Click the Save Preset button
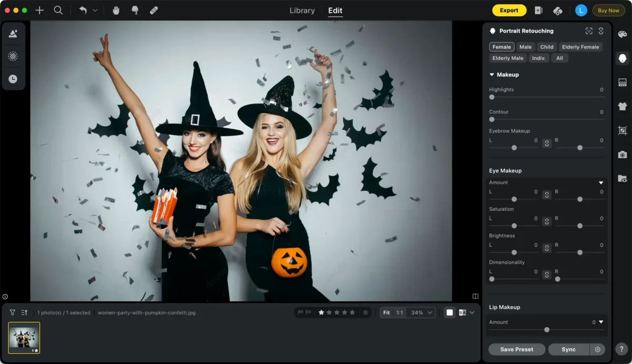 pos(517,349)
